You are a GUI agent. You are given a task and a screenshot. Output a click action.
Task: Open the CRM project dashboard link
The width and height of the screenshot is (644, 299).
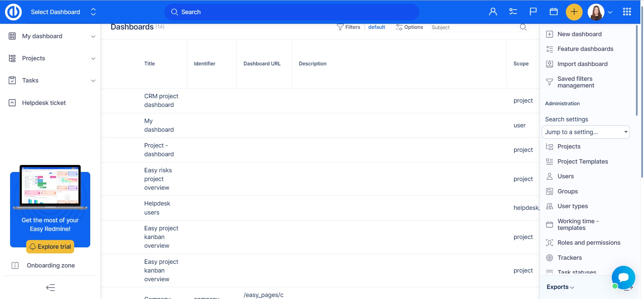[x=161, y=101]
